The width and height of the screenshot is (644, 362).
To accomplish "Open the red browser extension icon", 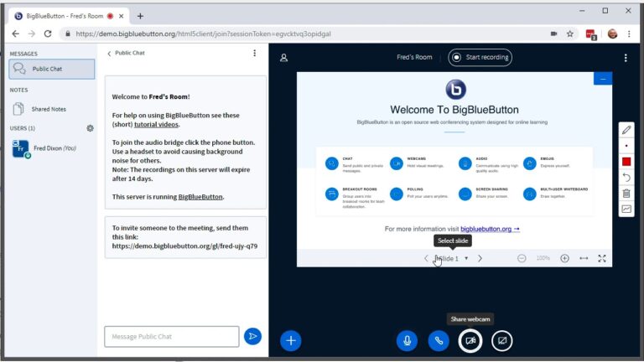I will (x=591, y=34).
